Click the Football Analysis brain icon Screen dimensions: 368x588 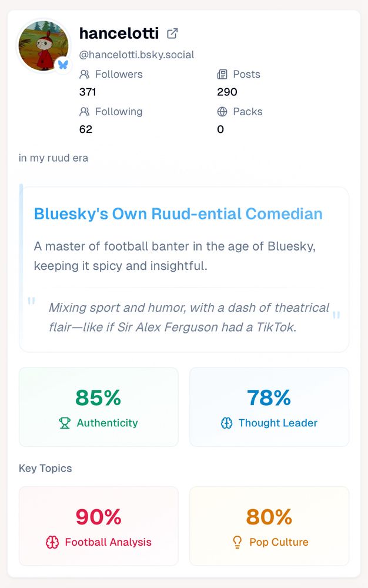[52, 542]
